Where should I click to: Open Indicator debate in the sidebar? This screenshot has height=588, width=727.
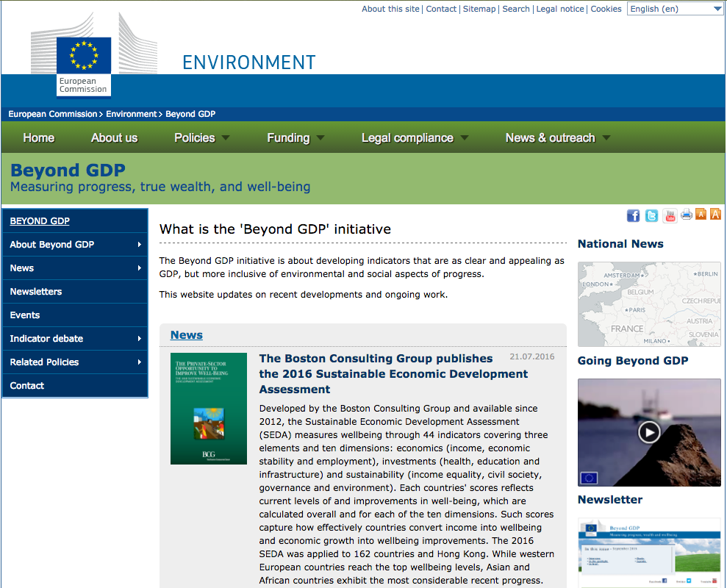tap(75, 339)
